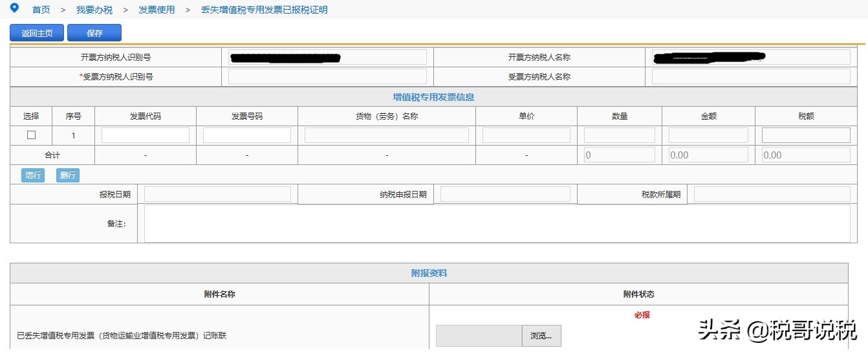Click 已丢失增值税专用发票 记账联 attachment name
Viewport: 868px width, 352px height.
pos(122,336)
